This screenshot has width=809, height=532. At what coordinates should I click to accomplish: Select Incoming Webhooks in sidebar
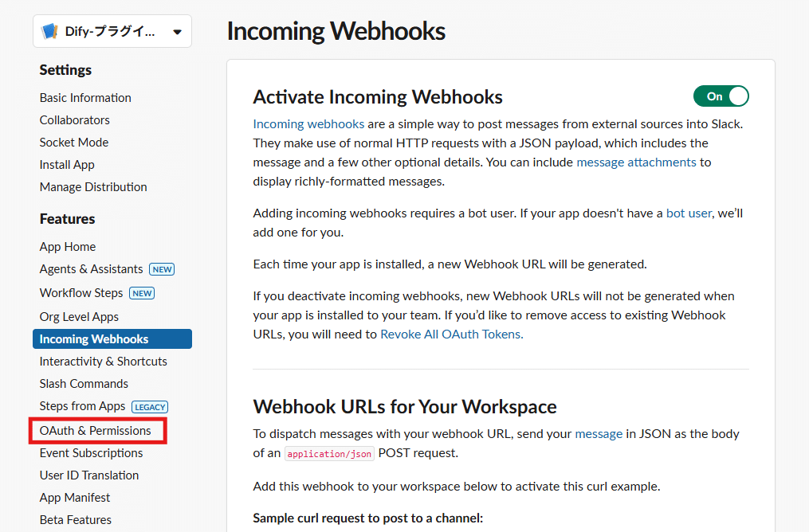point(112,339)
